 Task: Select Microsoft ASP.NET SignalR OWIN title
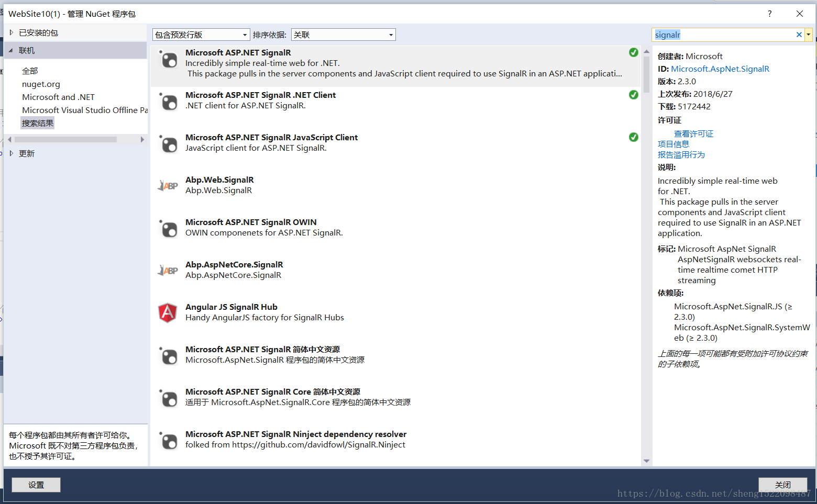tap(251, 222)
